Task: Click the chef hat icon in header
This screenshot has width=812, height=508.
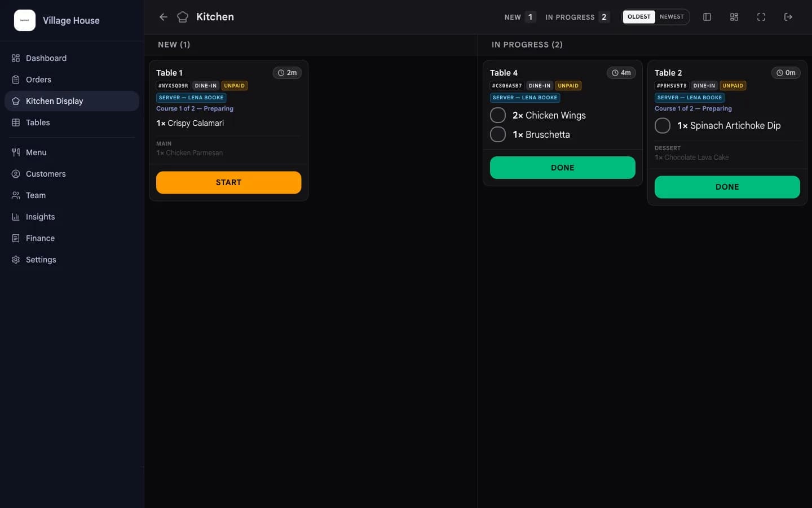Action: tap(183, 17)
